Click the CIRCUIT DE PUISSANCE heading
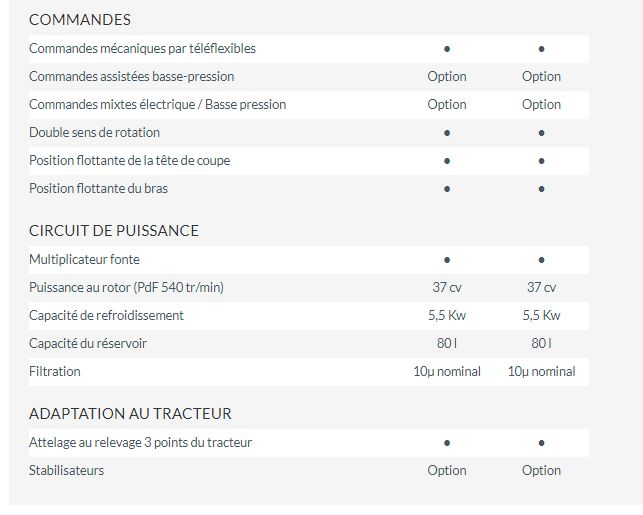643x515 pixels. tap(114, 230)
